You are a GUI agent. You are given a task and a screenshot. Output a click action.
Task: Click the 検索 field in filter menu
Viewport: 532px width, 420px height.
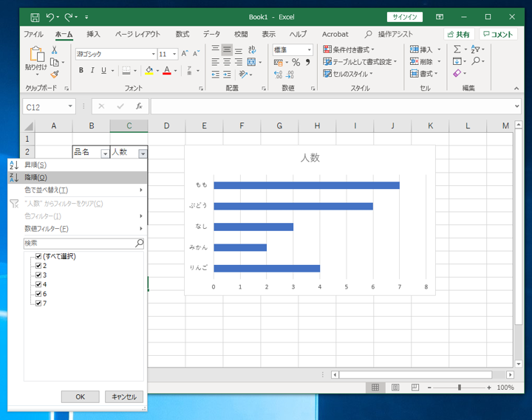tap(83, 244)
